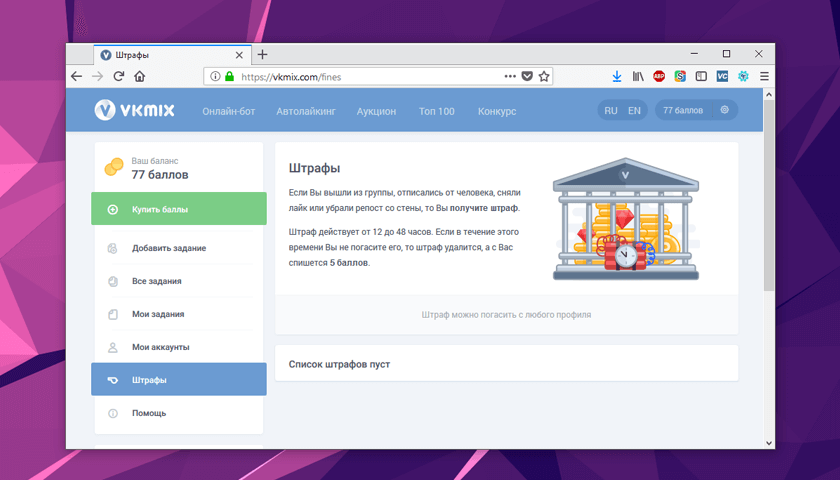
Task: Click the VKMIX logo in header
Action: [134, 110]
